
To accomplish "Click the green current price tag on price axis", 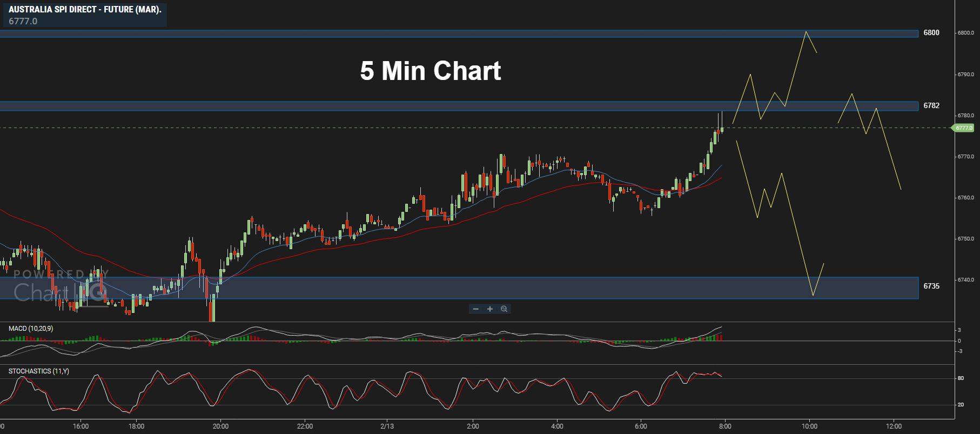I will [964, 128].
